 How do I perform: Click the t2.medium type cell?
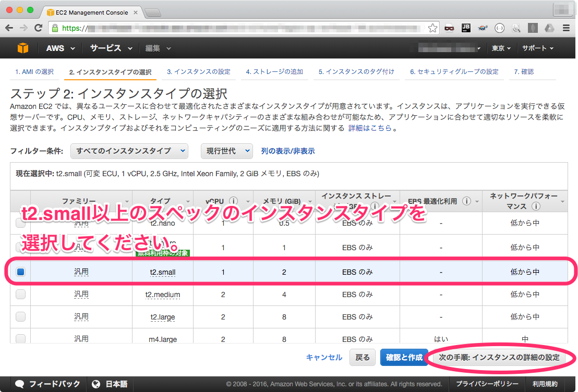click(x=163, y=295)
